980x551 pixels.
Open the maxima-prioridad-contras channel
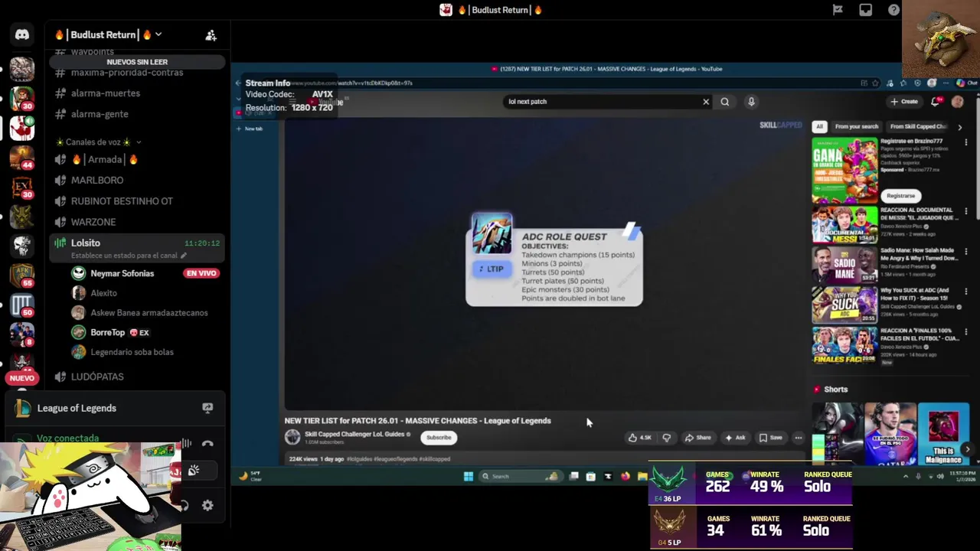pos(126,73)
